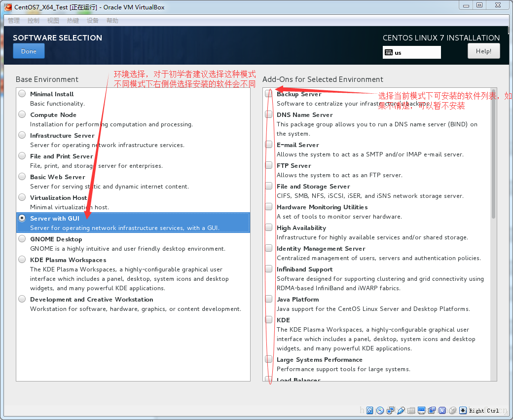This screenshot has width=513, height=420.
Task: Click the CPU virtualization status icon
Action: (442, 410)
